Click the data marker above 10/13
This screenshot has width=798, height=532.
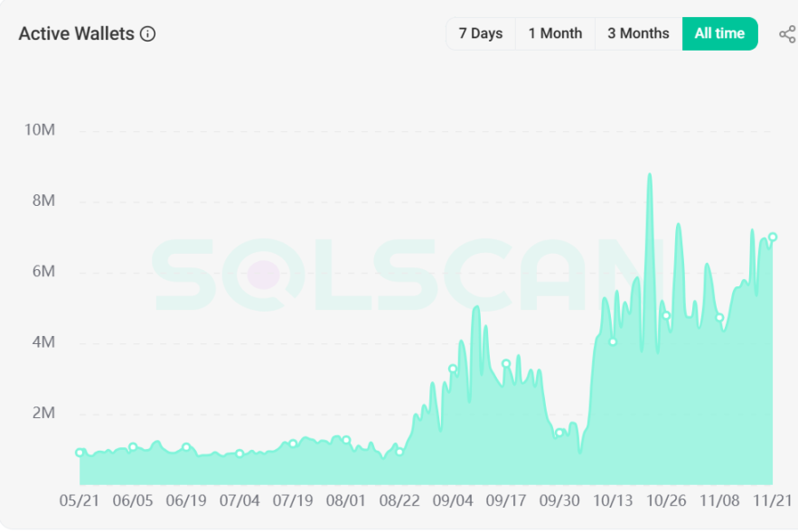(613, 341)
